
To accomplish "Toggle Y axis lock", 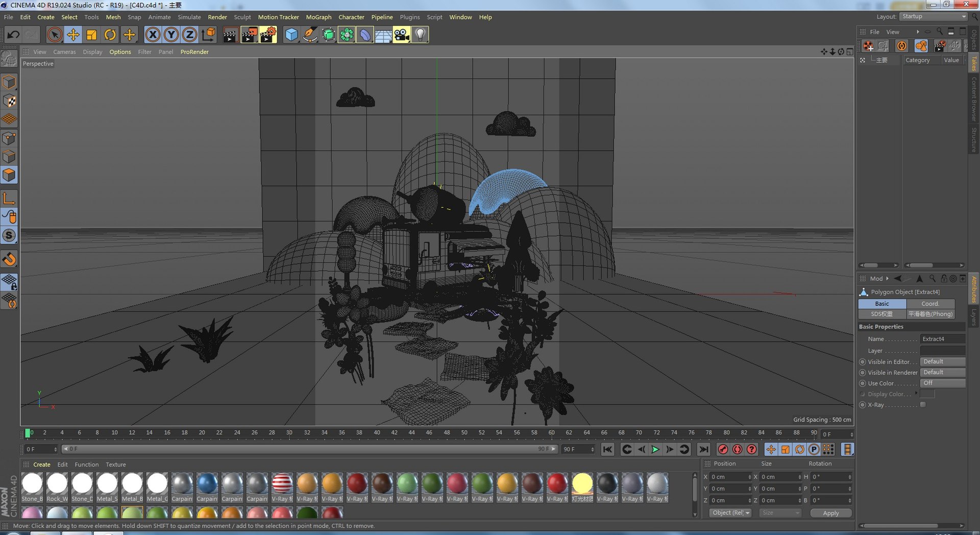I will [x=171, y=35].
